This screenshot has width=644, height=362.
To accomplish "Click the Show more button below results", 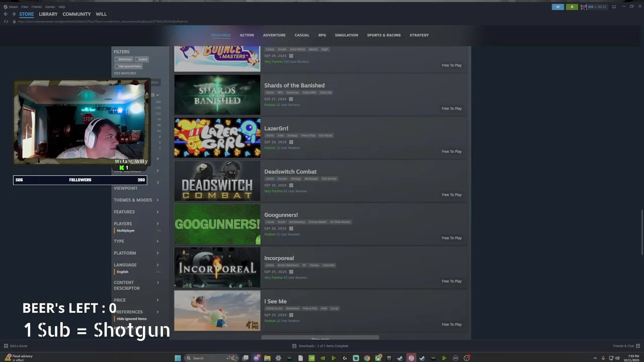I will pyautogui.click(x=320, y=338).
